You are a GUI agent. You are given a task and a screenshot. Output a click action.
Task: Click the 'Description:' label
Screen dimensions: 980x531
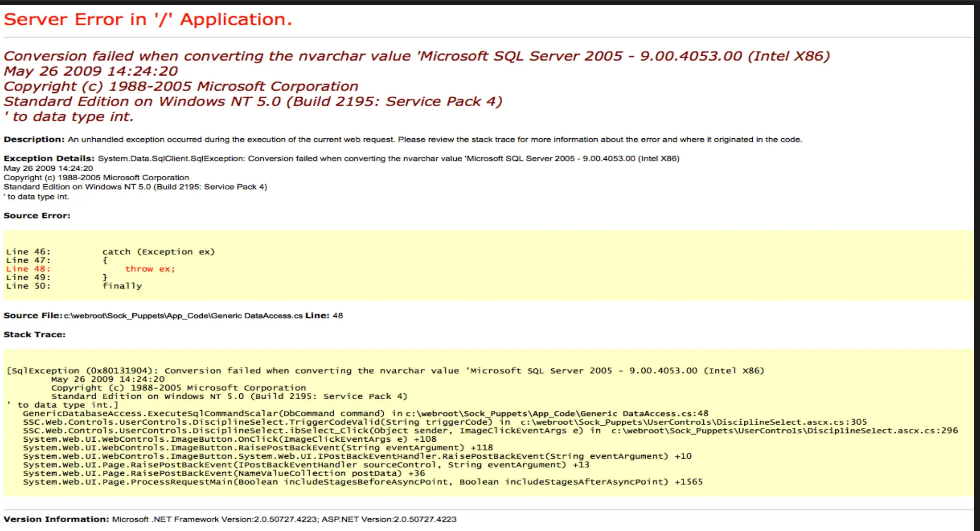[x=34, y=140]
